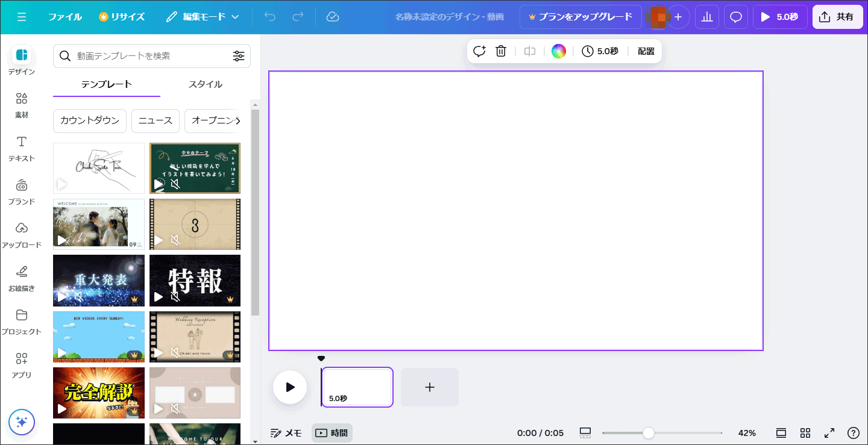The width and height of the screenshot is (868, 445).
Task: Click the timeline play button
Action: pyautogui.click(x=290, y=387)
